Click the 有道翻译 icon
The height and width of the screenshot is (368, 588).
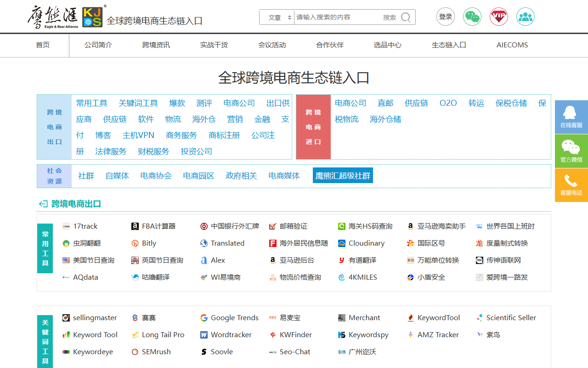coord(342,260)
